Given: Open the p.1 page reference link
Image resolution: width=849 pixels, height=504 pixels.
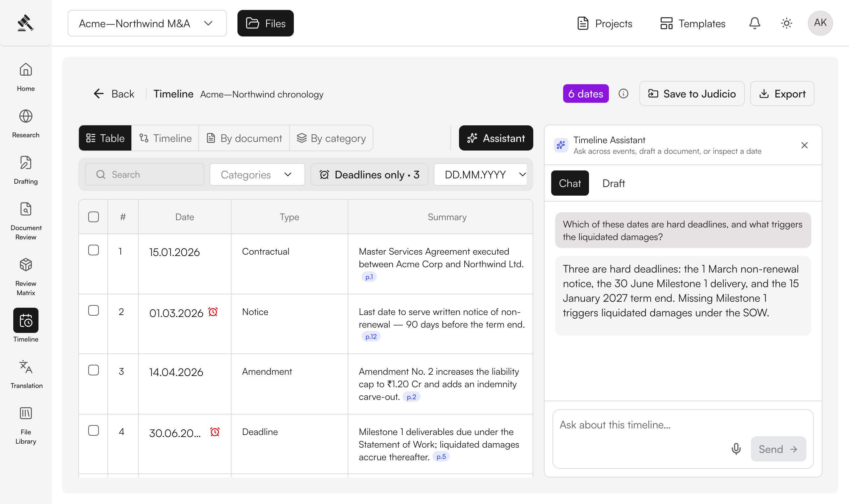Looking at the screenshot, I should [369, 277].
